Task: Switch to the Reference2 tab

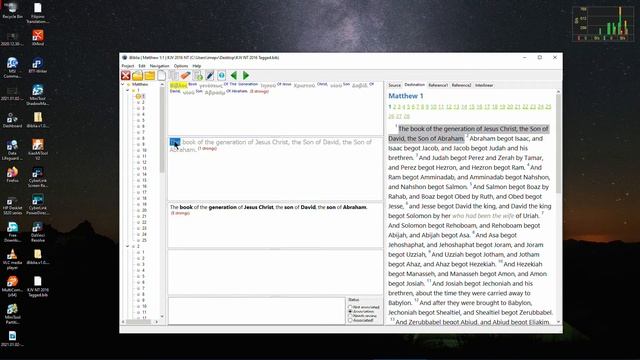Action: [x=461, y=85]
